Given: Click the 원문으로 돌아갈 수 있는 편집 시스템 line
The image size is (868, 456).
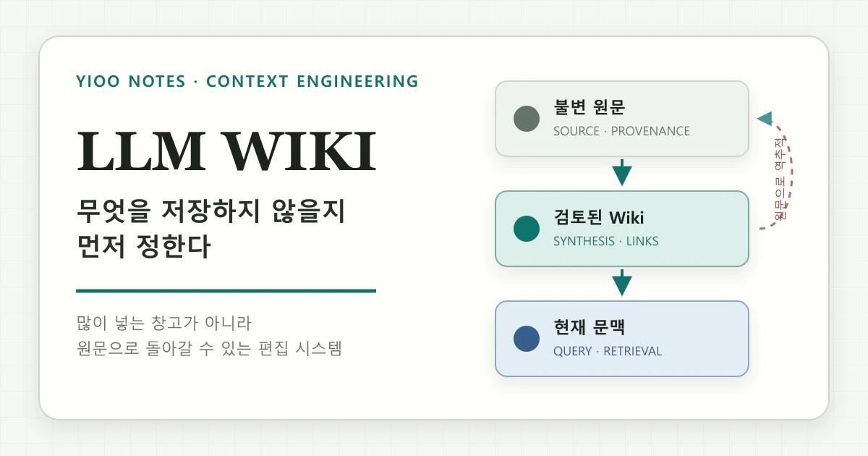Looking at the screenshot, I should point(209,349).
